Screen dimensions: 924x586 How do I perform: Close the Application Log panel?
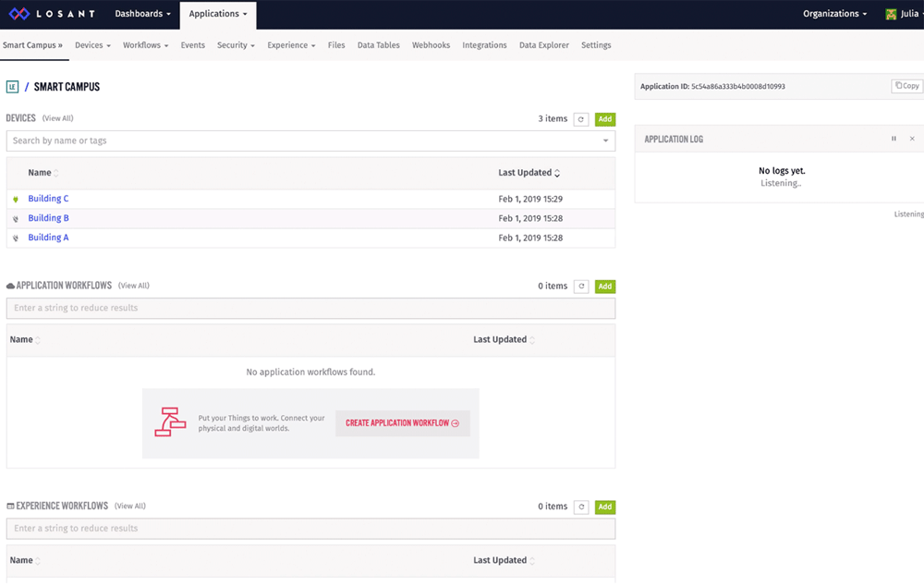(x=912, y=139)
